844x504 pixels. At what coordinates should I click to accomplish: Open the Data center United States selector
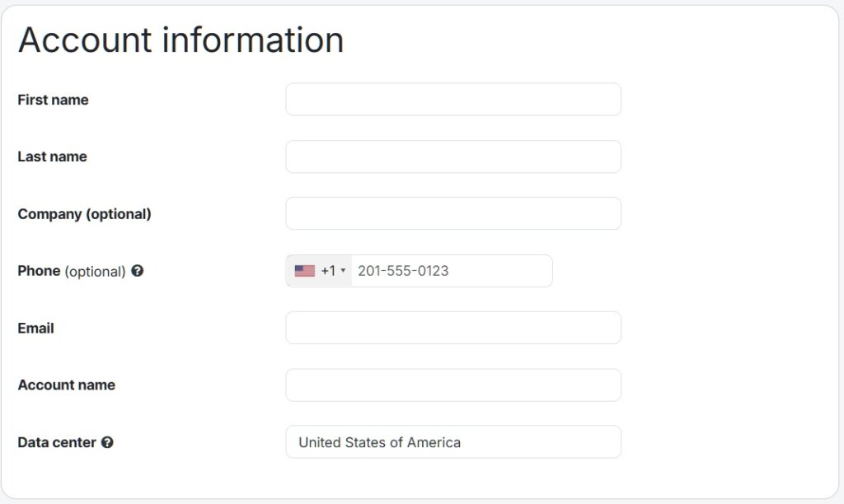pos(453,442)
